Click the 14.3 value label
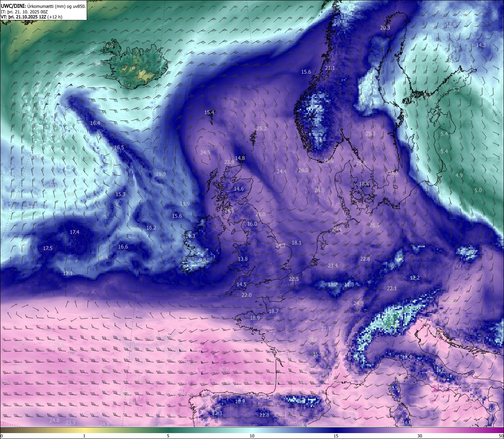Image resolution: width=504 pixels, height=439 pixels. [481, 45]
